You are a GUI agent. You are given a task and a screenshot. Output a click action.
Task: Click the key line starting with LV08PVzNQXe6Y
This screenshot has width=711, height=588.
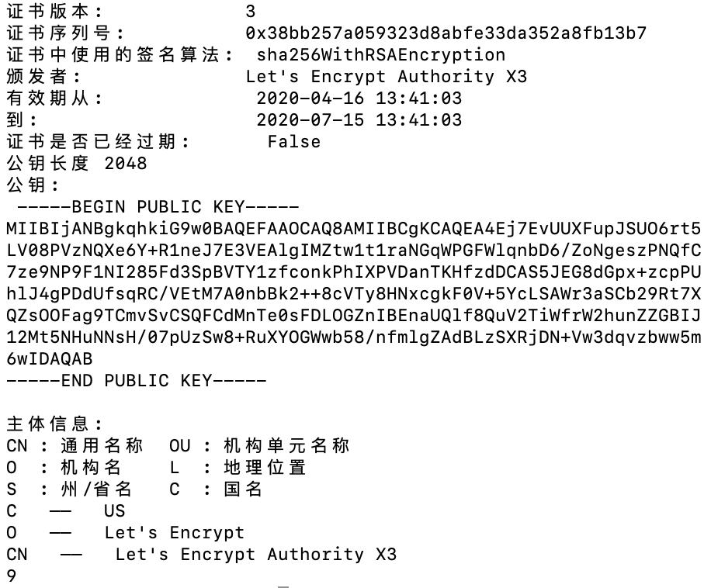click(353, 251)
